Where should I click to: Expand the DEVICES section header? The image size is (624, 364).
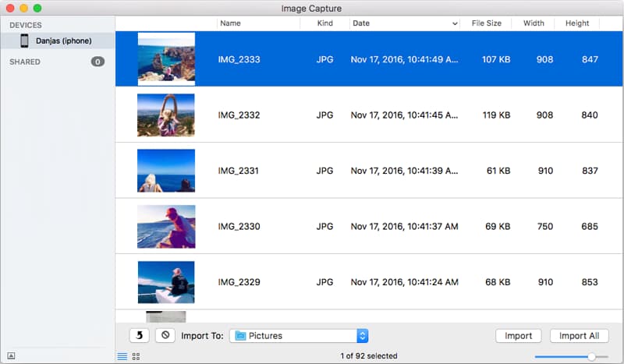26,25
